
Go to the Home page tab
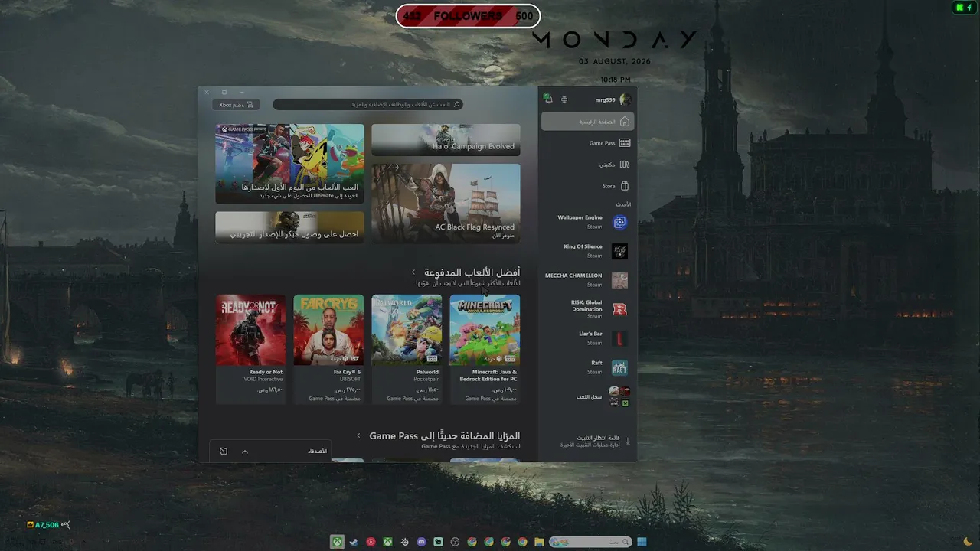[587, 122]
